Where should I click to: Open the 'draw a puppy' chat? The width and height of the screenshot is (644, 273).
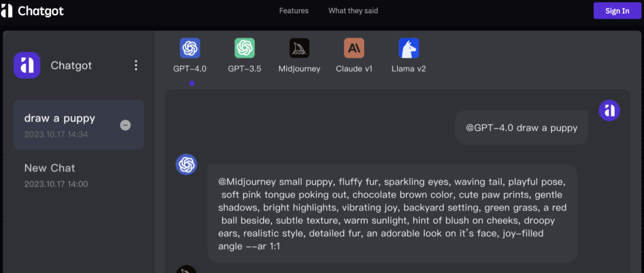click(x=79, y=125)
